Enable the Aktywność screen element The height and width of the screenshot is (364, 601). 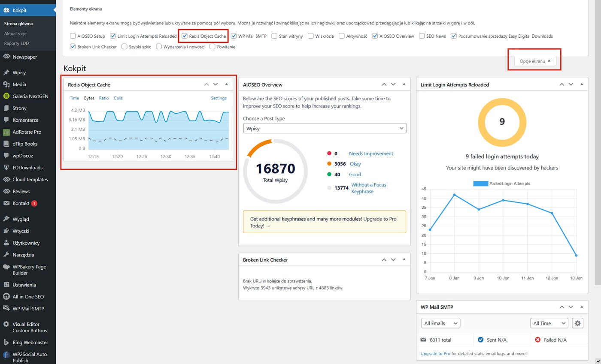click(x=341, y=36)
